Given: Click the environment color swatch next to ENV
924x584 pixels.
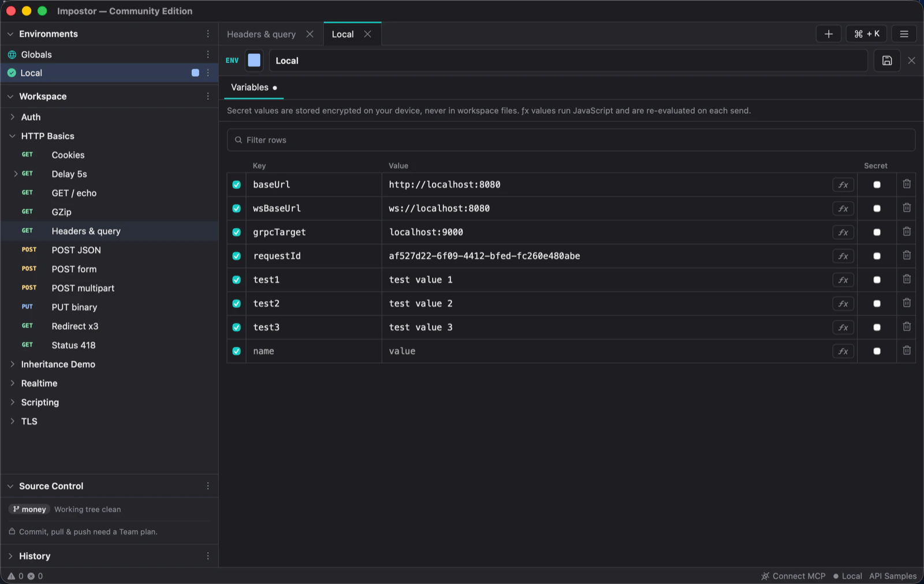Looking at the screenshot, I should click(x=254, y=61).
